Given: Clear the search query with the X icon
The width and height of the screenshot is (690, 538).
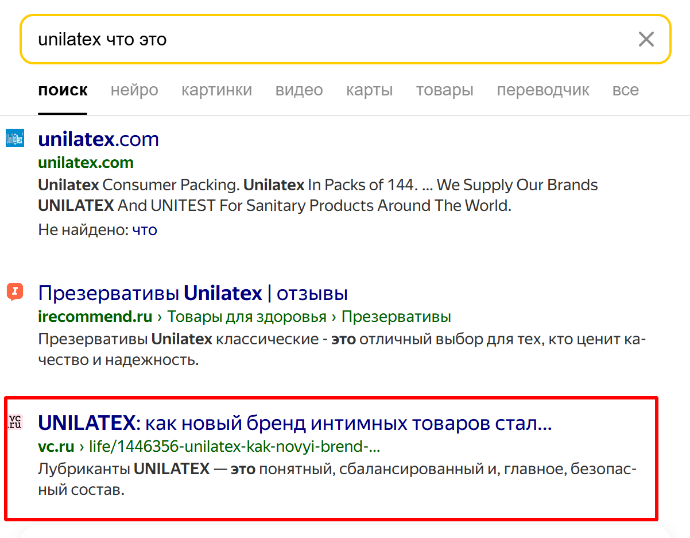Looking at the screenshot, I should pyautogui.click(x=646, y=39).
